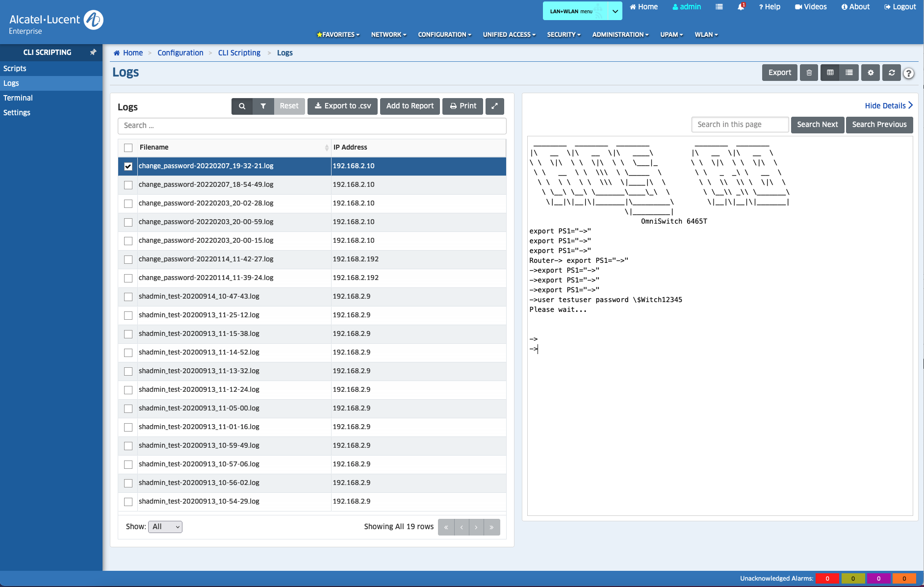Switch to the grid table view icon
The image size is (924, 587).
(830, 73)
